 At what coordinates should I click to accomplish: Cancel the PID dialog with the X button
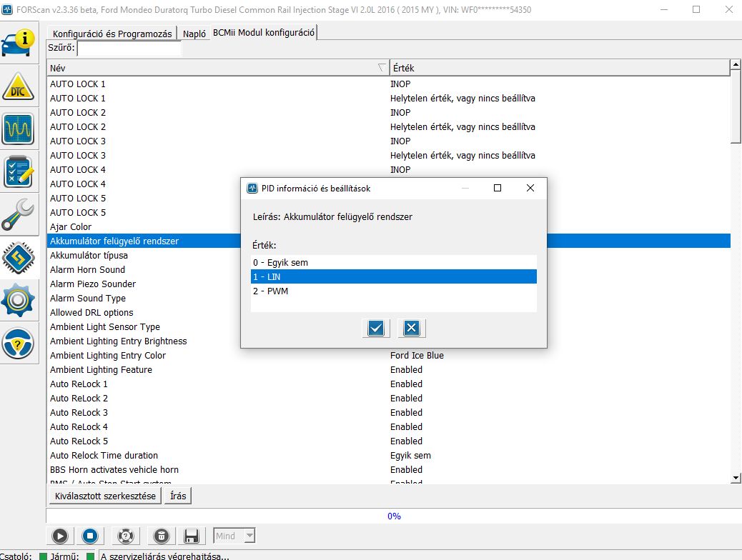click(411, 328)
